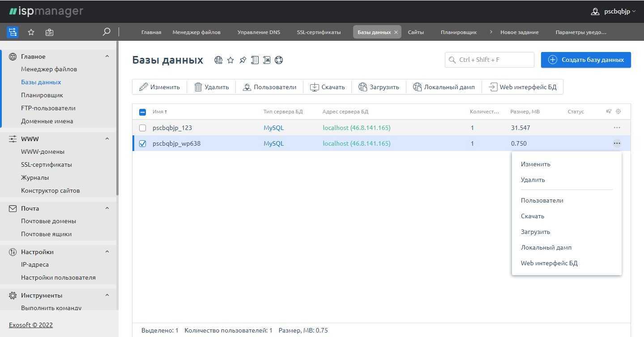
Task: Choose Скачать from the context menu
Action: [x=533, y=216]
